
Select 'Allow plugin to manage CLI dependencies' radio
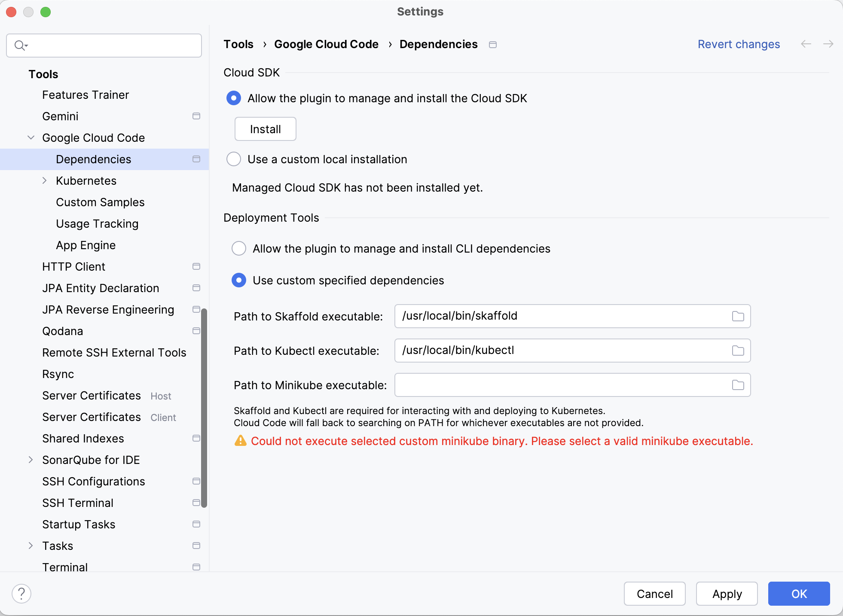239,249
